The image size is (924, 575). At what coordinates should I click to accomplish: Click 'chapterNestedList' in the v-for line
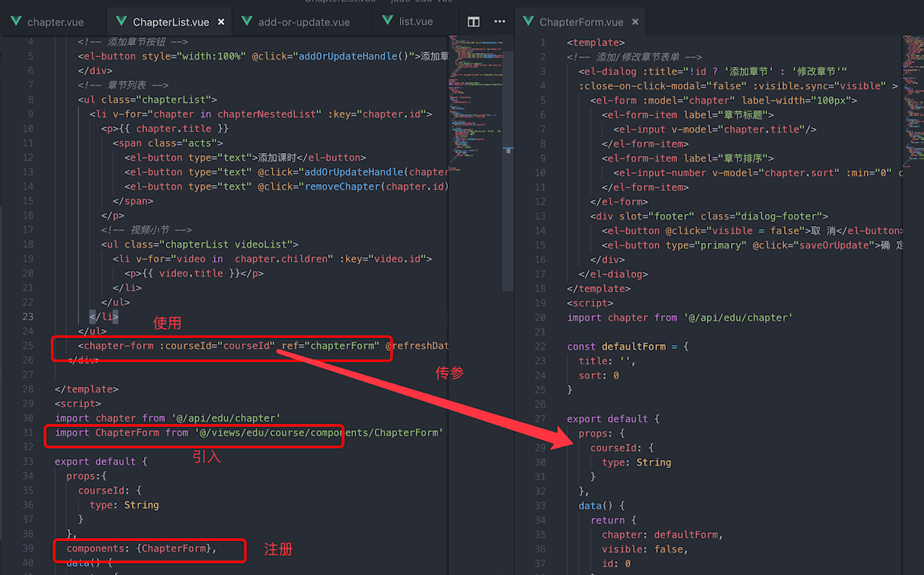coord(267,113)
